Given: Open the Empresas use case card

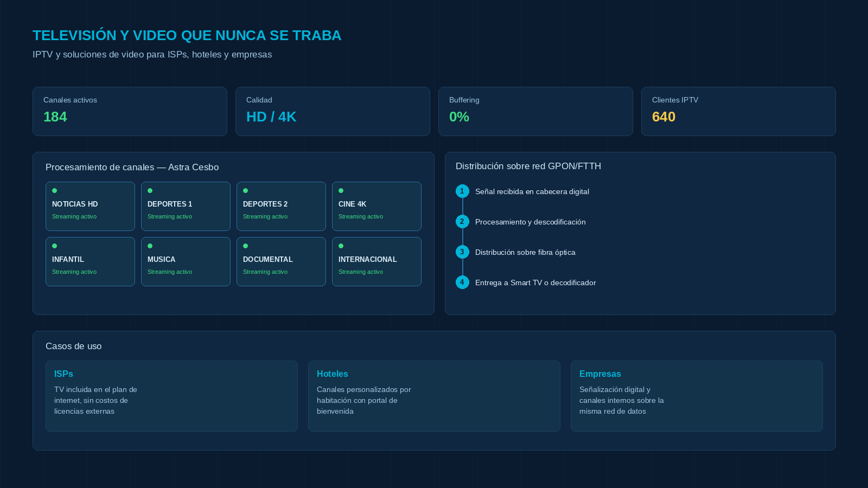Looking at the screenshot, I should pos(697,396).
